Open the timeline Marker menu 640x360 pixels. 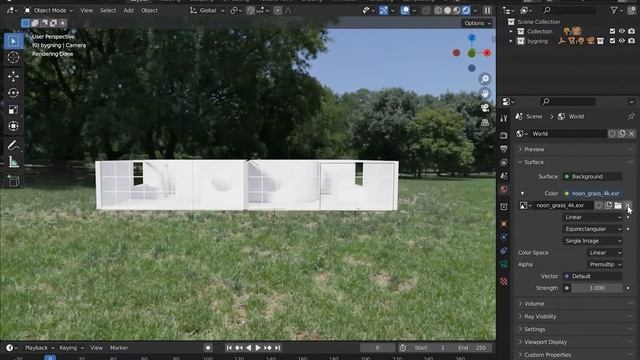click(x=119, y=348)
